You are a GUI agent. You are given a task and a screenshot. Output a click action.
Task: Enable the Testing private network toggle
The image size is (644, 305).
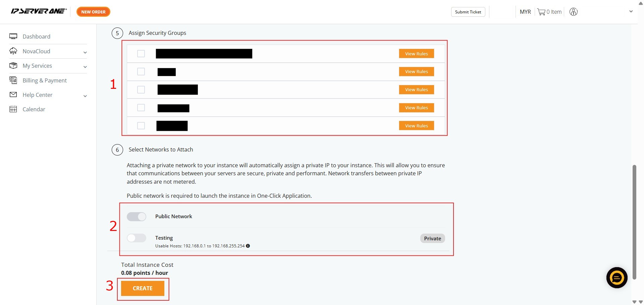(x=137, y=238)
